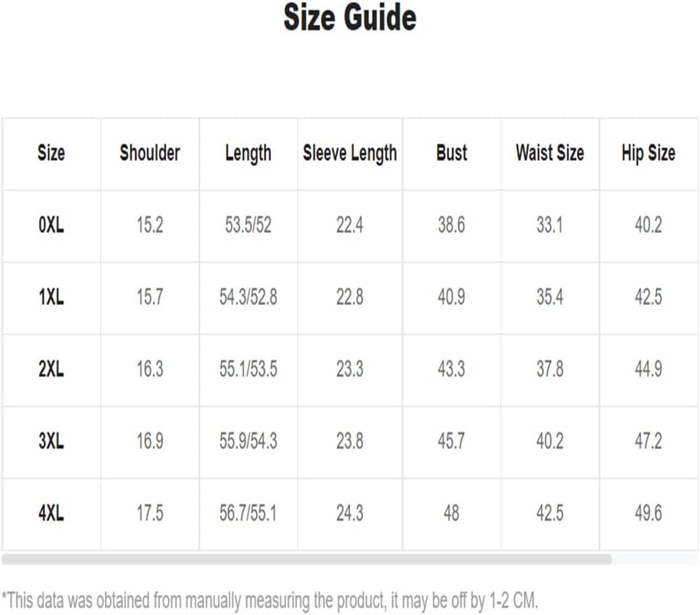The image size is (700, 615).
Task: Click the Length column header
Action: (x=248, y=153)
